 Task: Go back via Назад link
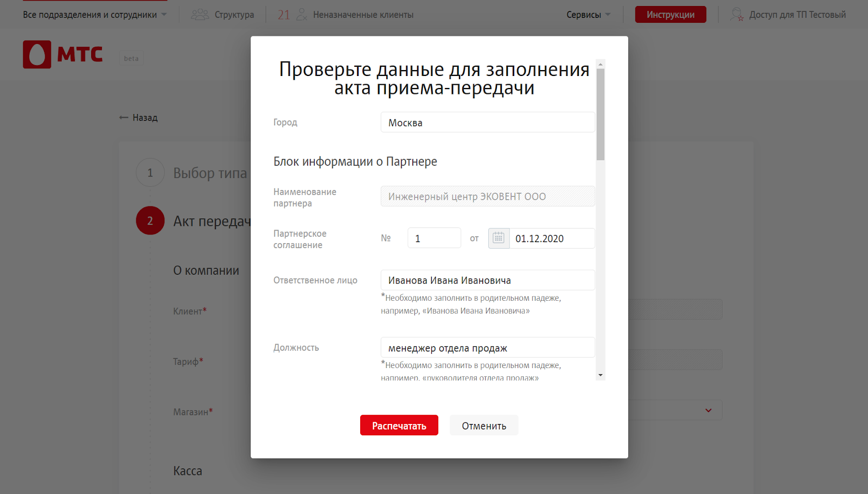[145, 118]
